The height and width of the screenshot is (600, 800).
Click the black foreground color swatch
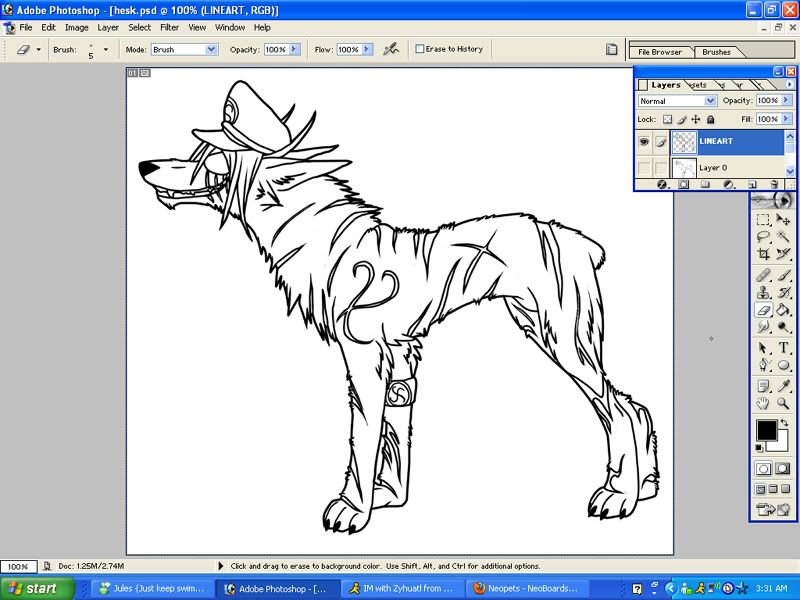(x=766, y=430)
